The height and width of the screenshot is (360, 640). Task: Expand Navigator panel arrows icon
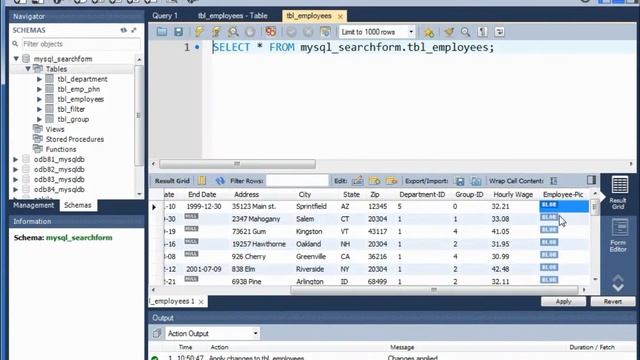tap(134, 30)
